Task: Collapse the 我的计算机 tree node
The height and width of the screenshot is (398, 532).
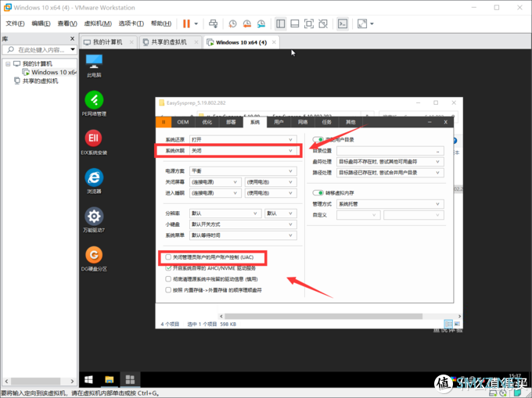Action: pyautogui.click(x=8, y=64)
